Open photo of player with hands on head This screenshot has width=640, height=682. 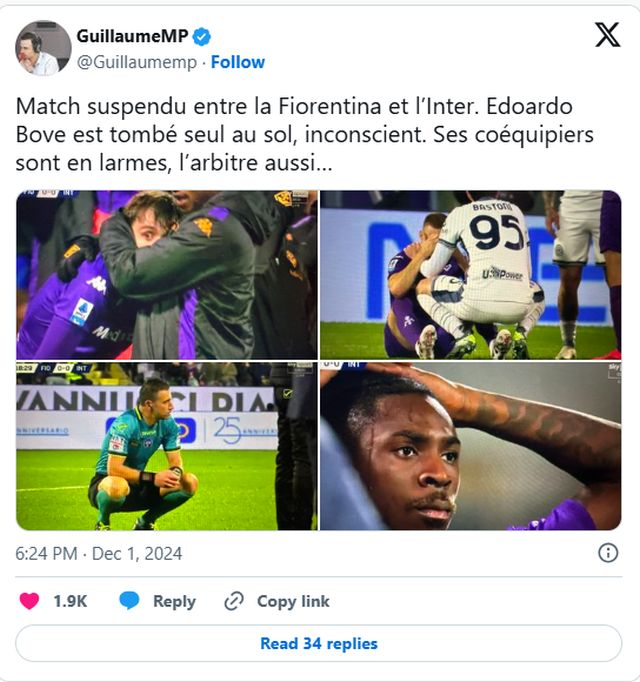470,446
